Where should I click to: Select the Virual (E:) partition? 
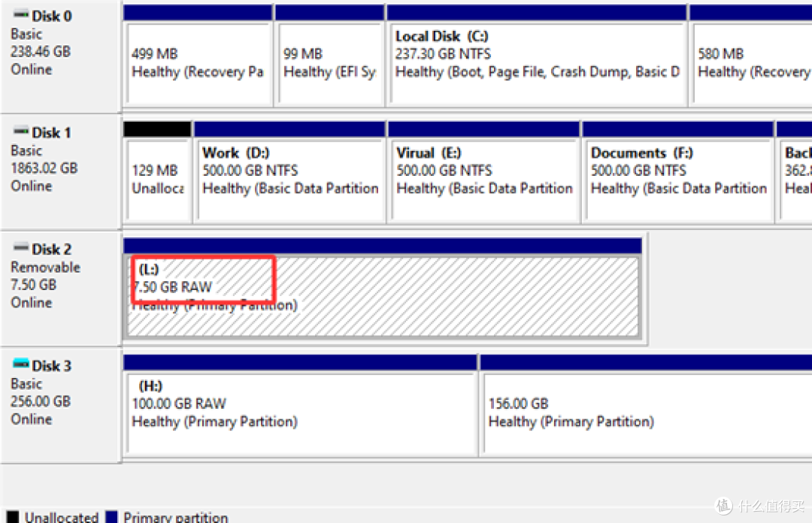[x=484, y=180]
